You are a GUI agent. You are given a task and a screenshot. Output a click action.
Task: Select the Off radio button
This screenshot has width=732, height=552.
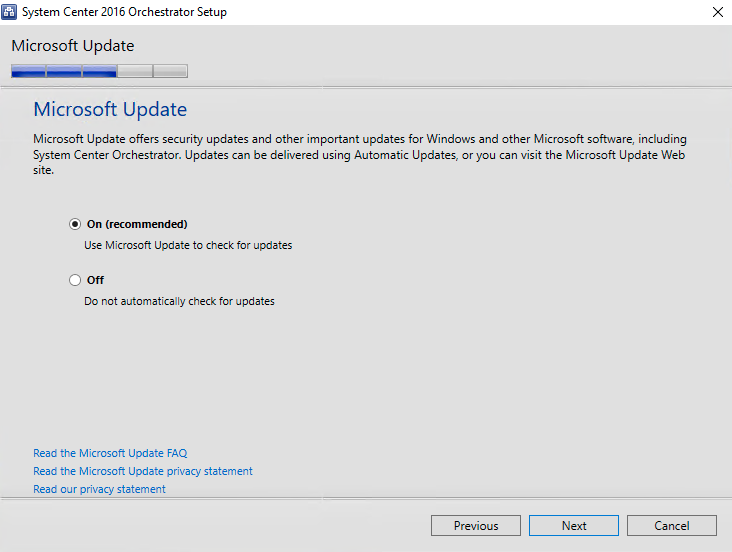pos(75,280)
